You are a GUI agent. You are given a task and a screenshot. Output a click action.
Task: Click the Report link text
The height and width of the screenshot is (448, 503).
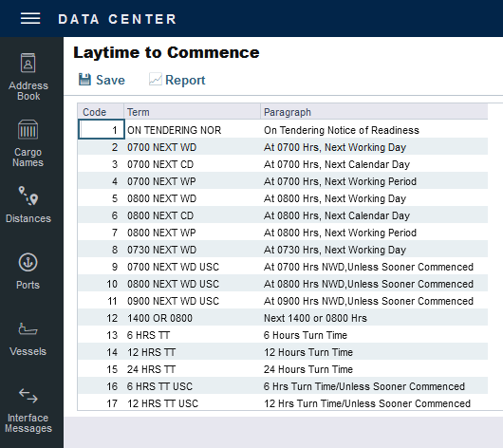point(185,80)
